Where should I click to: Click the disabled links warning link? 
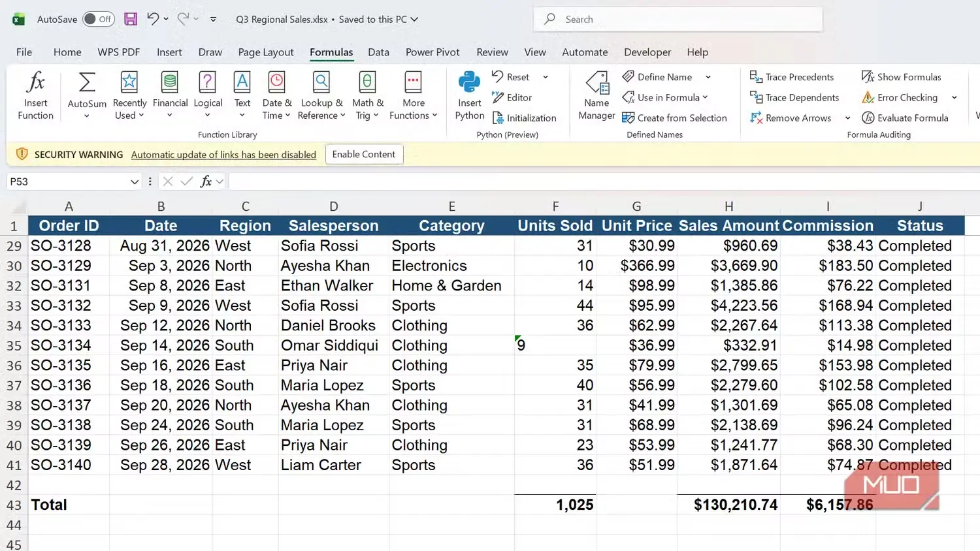223,155
